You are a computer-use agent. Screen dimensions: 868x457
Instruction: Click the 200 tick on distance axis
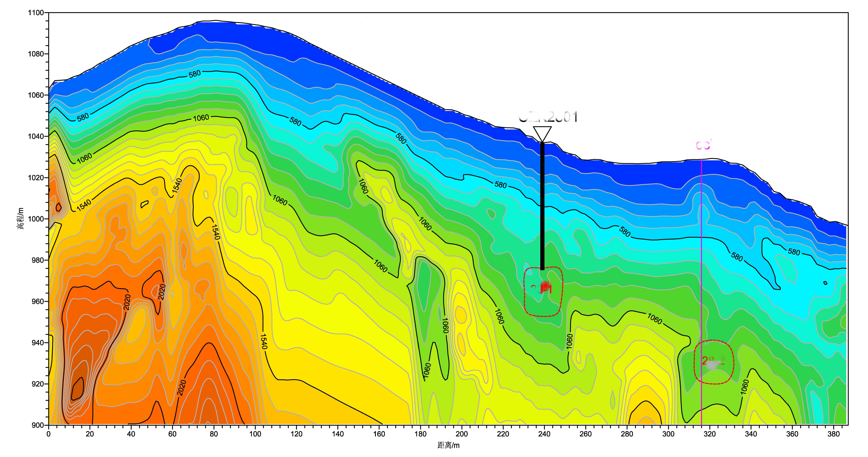[x=462, y=434]
